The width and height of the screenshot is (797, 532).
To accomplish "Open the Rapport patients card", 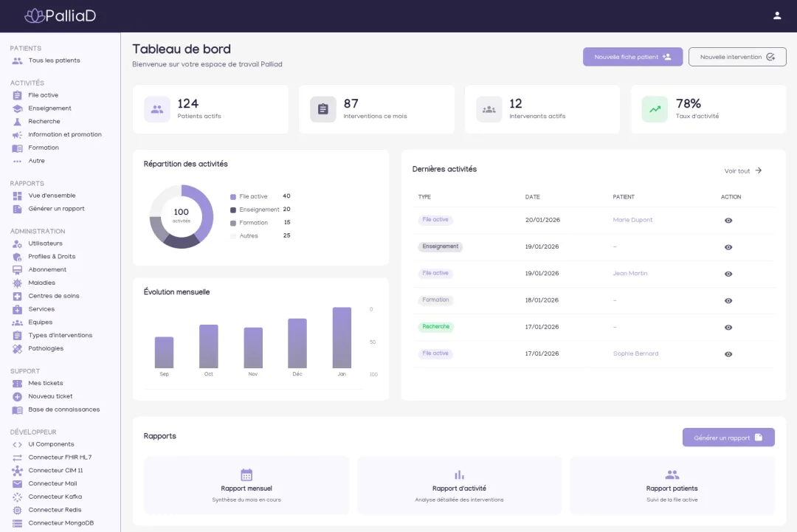I will click(672, 486).
